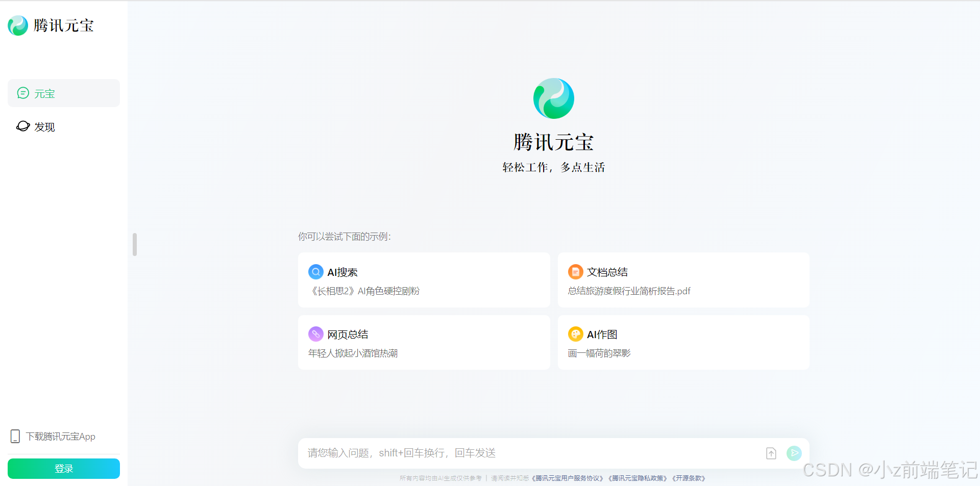Open 腾讯元宝用户服务协议 link
Screen dimensions: 980x486
(x=568, y=478)
